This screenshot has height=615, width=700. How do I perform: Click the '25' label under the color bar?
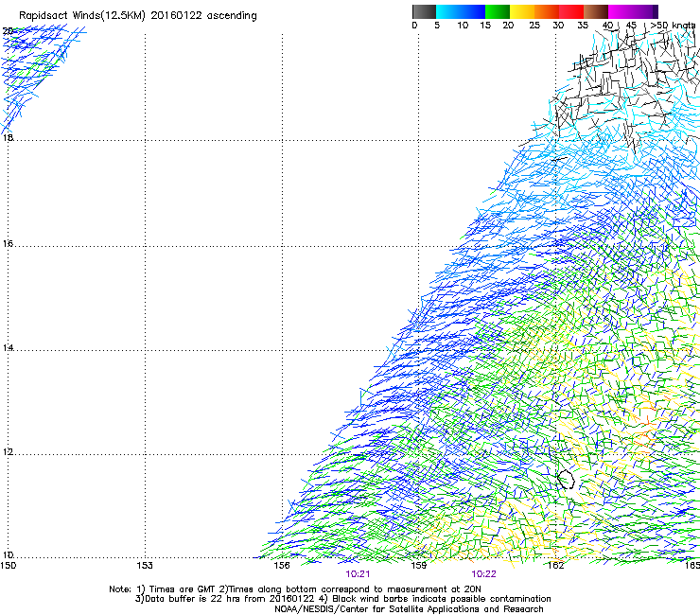(534, 26)
